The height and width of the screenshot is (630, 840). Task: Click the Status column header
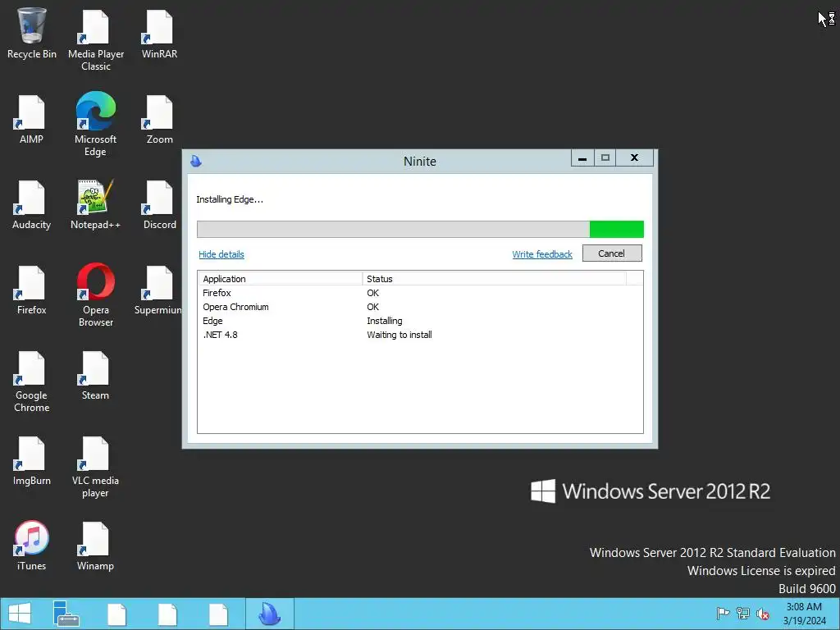coord(494,279)
